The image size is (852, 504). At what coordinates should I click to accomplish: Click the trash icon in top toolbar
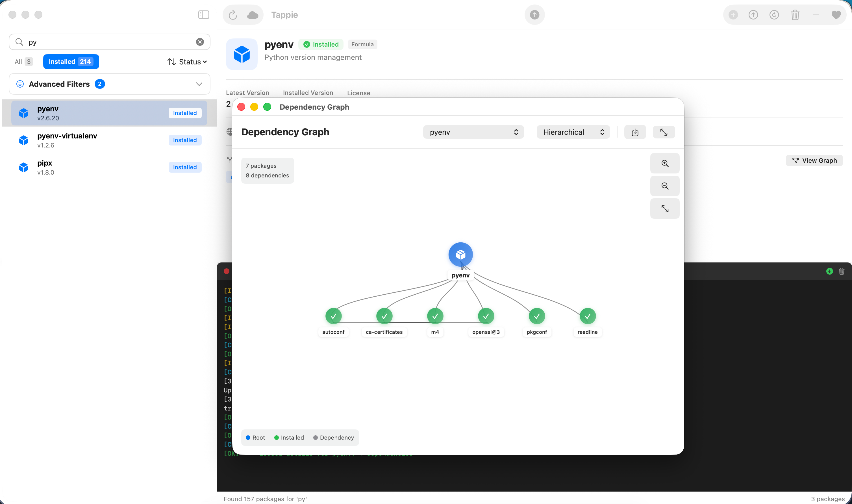[x=795, y=15]
